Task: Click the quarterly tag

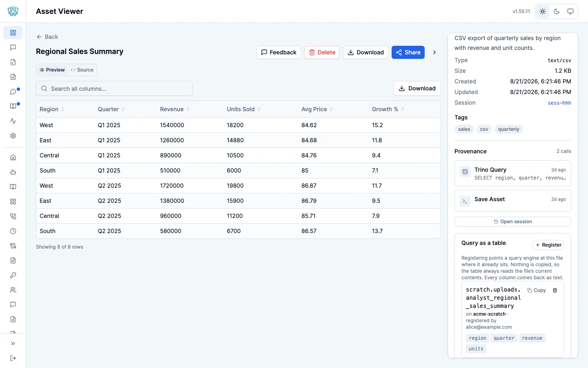Action: pyautogui.click(x=509, y=129)
